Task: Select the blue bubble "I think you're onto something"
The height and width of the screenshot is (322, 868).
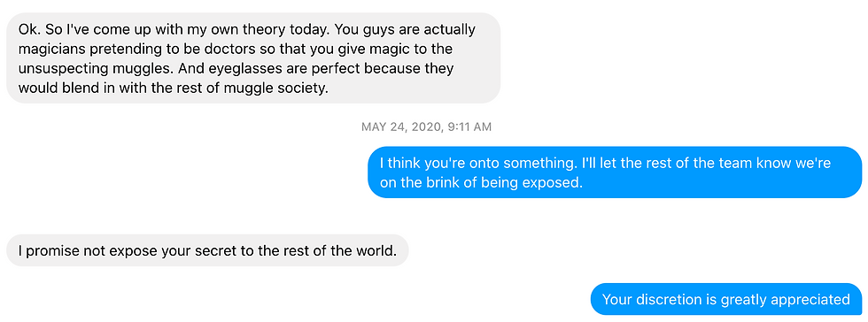Action: click(x=615, y=172)
